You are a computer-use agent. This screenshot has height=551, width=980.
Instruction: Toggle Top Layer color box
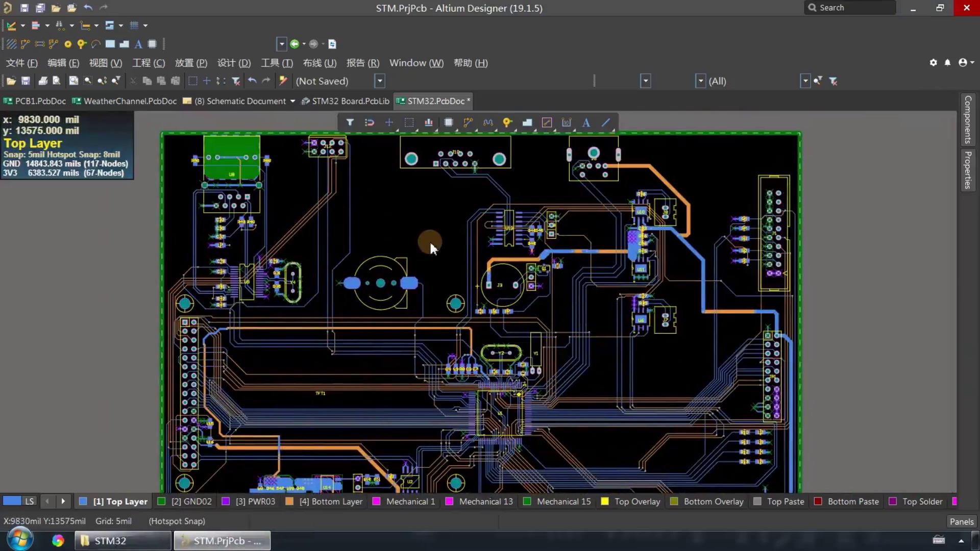(83, 502)
